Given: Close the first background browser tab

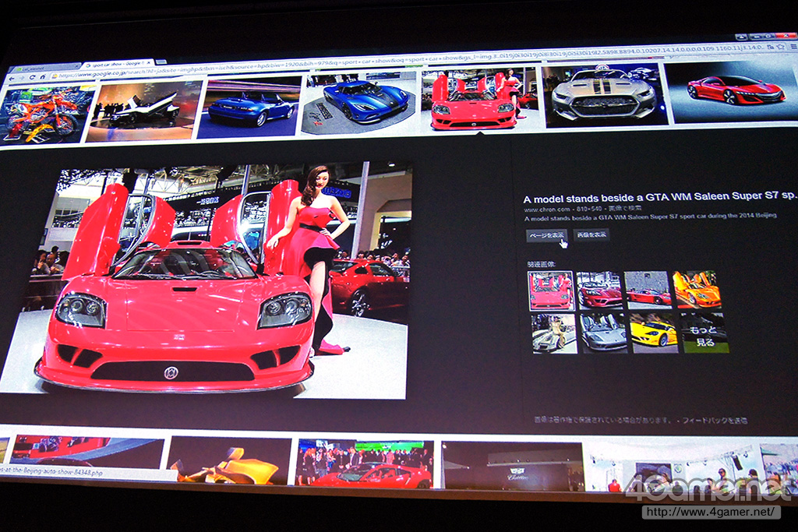Looking at the screenshot, I should [76, 66].
